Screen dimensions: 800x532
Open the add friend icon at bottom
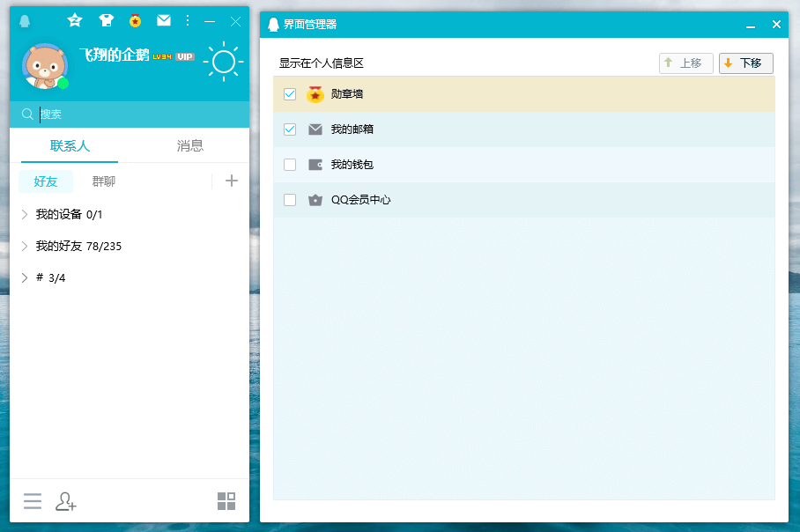[x=65, y=501]
